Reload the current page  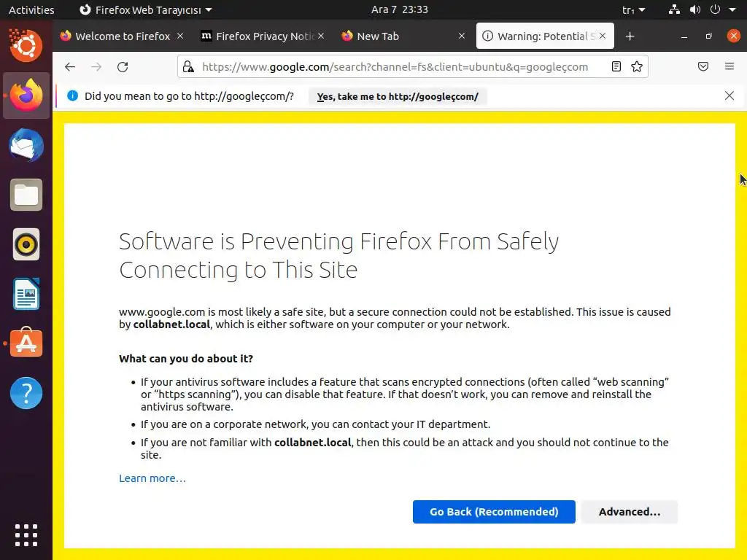tap(123, 67)
